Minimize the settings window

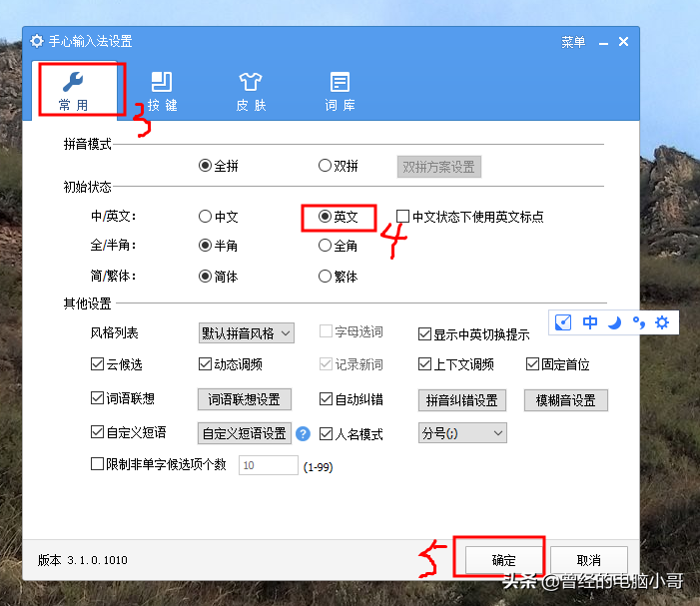pos(603,43)
